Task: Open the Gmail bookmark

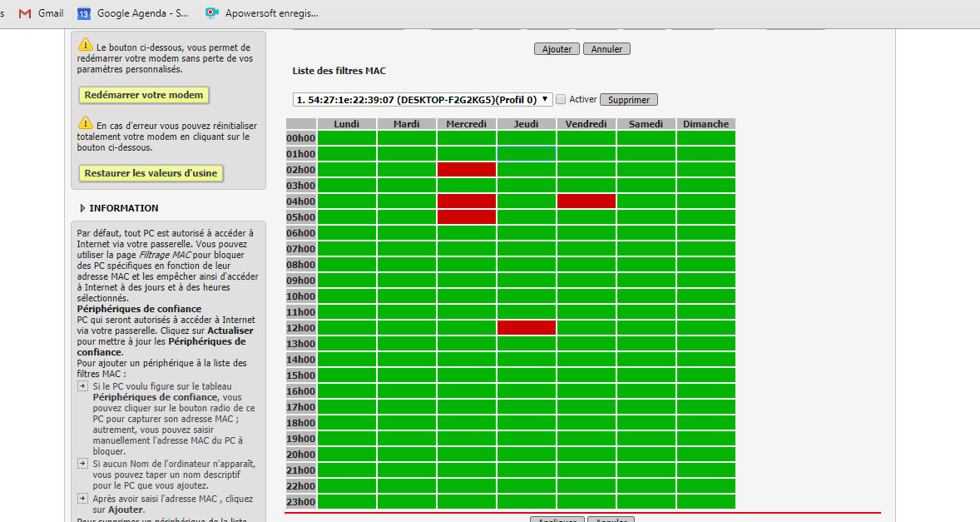Action: click(42, 13)
